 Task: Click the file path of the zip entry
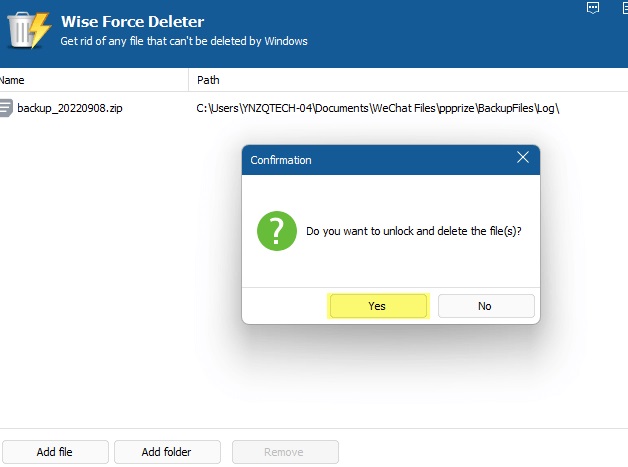pyautogui.click(x=377, y=108)
